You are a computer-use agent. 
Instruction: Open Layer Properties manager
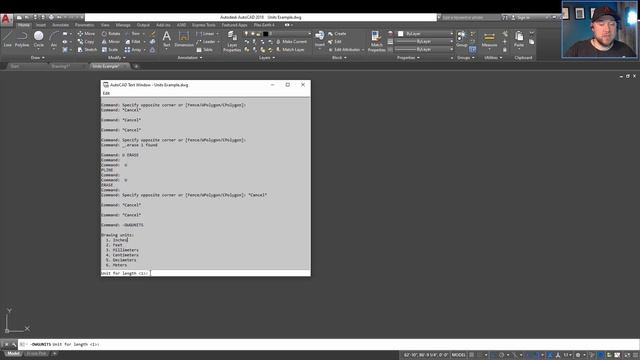(232, 41)
